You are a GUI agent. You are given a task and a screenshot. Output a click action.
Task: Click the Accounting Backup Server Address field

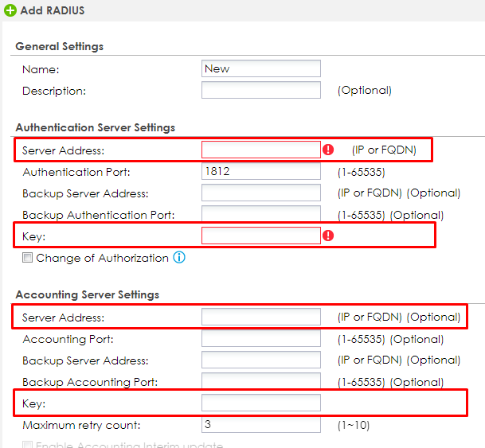pyautogui.click(x=261, y=360)
